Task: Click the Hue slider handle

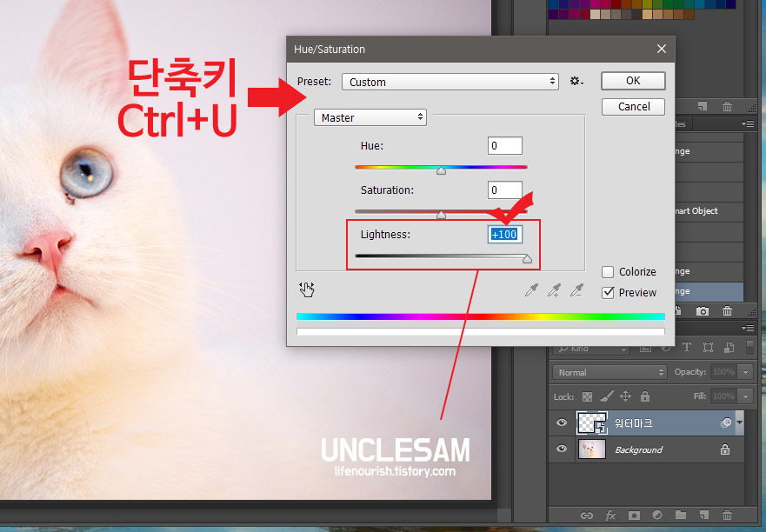Action: 441,170
